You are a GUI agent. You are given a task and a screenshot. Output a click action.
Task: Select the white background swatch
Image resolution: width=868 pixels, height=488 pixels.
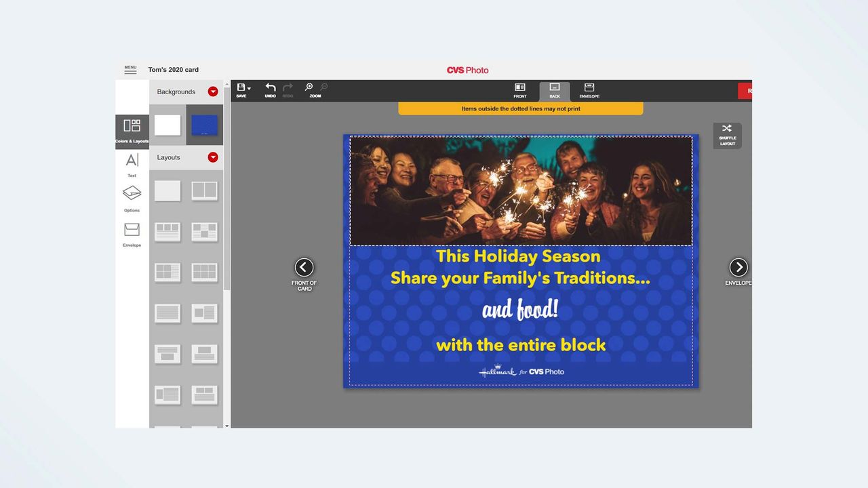(x=167, y=125)
